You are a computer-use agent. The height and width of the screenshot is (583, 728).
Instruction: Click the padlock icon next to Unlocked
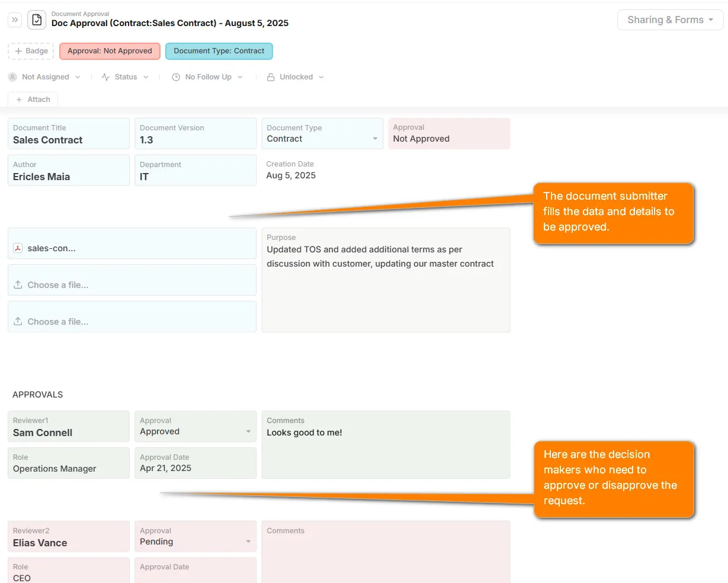coord(270,76)
